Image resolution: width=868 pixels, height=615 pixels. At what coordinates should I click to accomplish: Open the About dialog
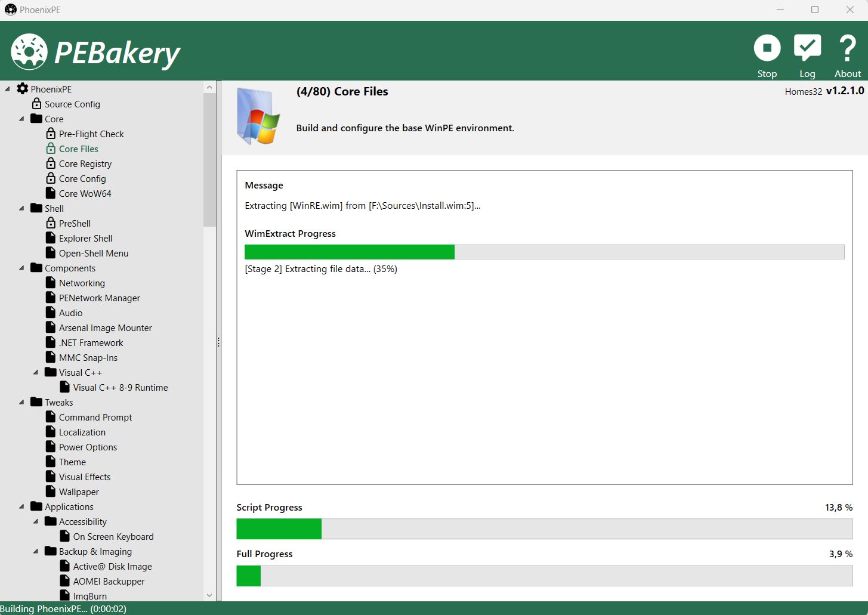848,48
